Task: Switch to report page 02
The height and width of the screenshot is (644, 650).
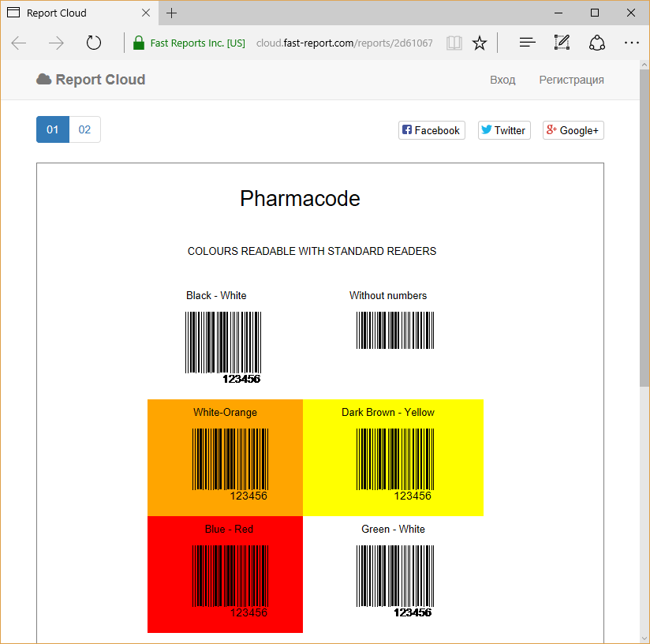Action: click(84, 129)
